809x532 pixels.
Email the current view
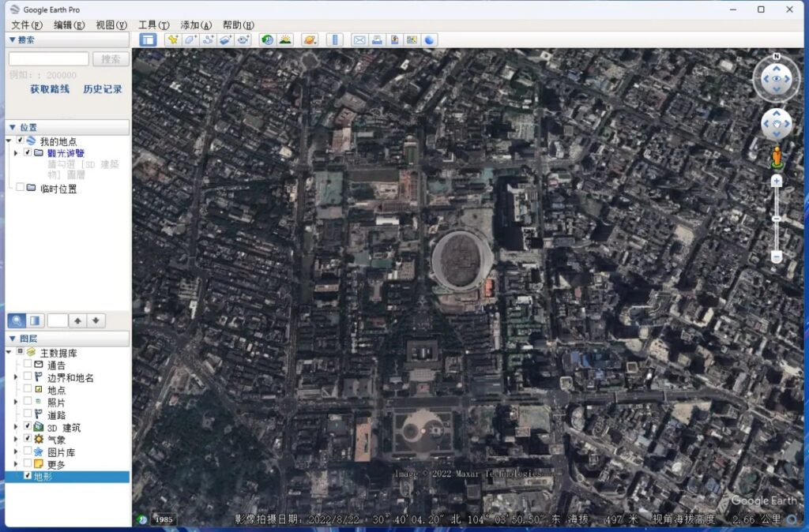tap(359, 39)
